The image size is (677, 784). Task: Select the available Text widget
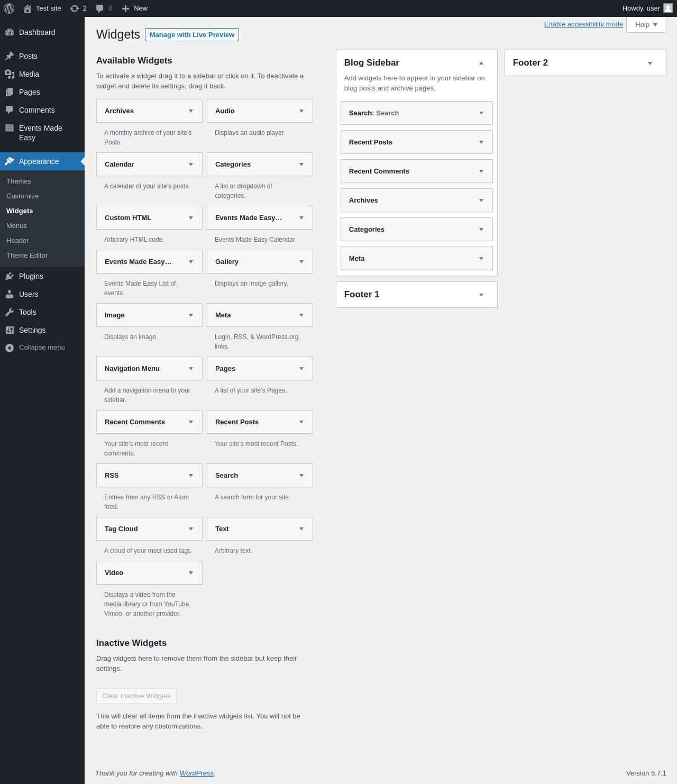pos(260,529)
